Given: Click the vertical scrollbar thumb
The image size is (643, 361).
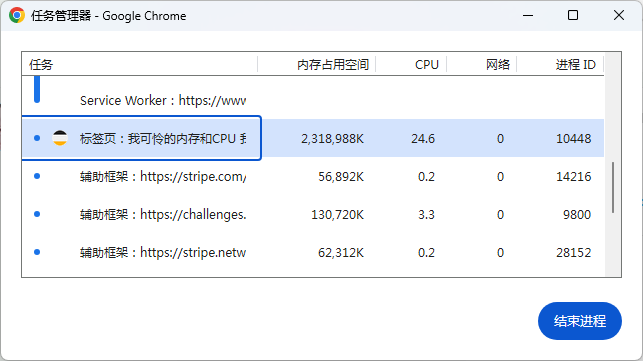Looking at the screenshot, I should click(613, 187).
